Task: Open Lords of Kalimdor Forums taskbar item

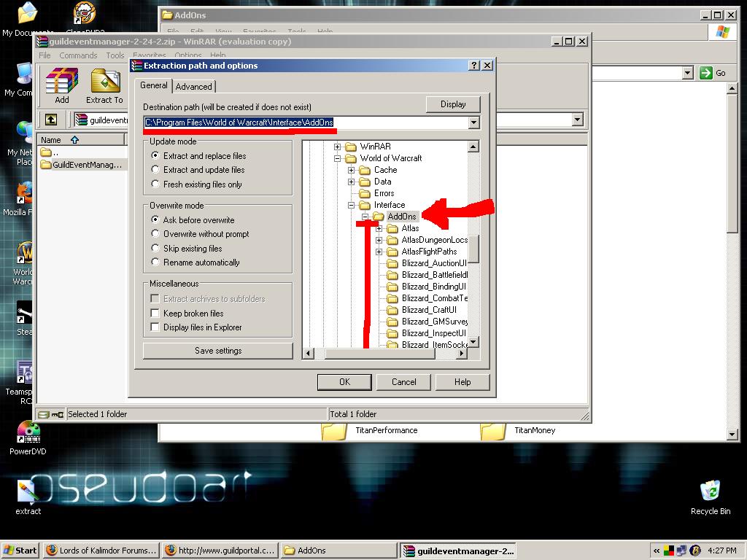Action: pyautogui.click(x=101, y=551)
